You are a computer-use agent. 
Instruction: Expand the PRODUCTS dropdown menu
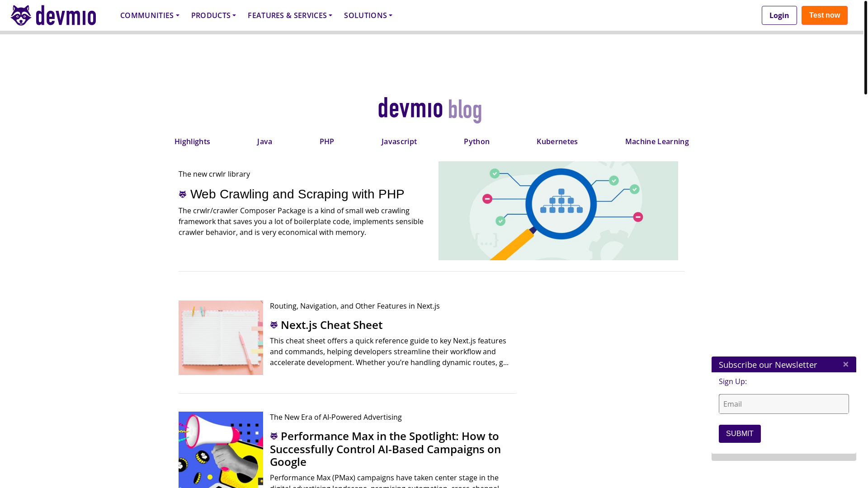point(213,15)
